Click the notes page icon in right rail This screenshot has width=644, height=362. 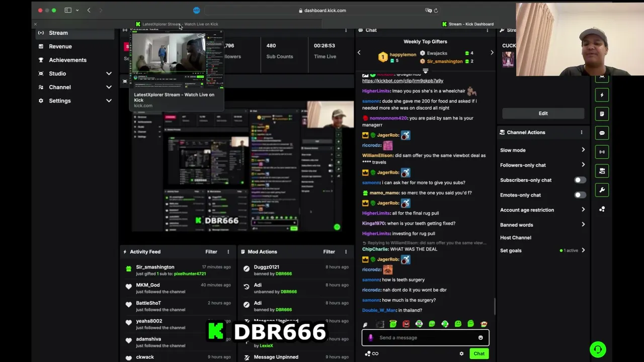[602, 114]
